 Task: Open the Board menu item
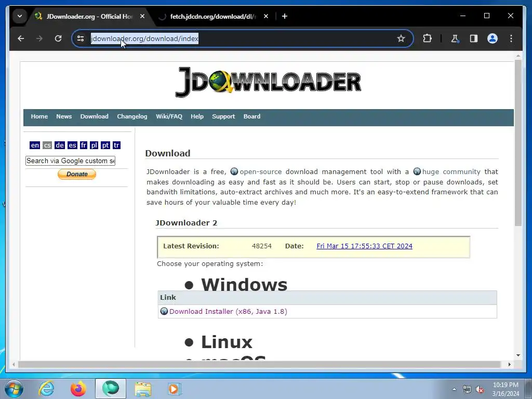(252, 116)
